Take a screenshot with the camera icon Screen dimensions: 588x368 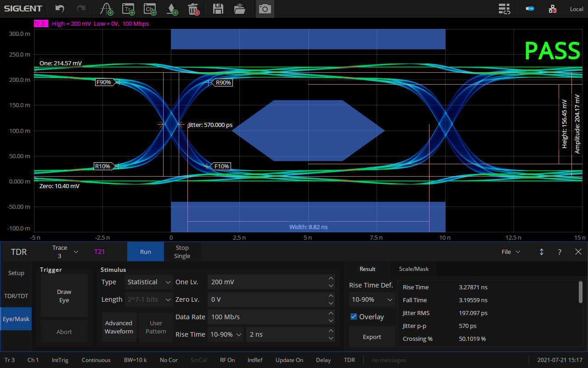pyautogui.click(x=265, y=9)
